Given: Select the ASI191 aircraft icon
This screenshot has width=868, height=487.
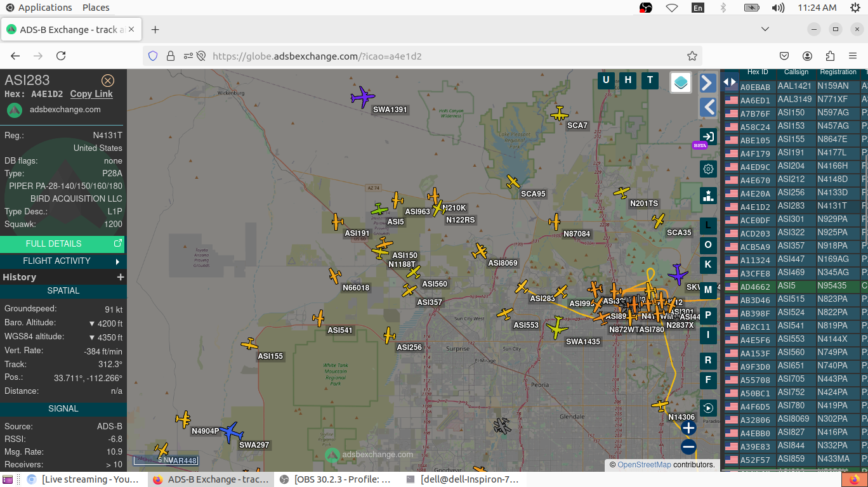Looking at the screenshot, I should (x=337, y=222).
